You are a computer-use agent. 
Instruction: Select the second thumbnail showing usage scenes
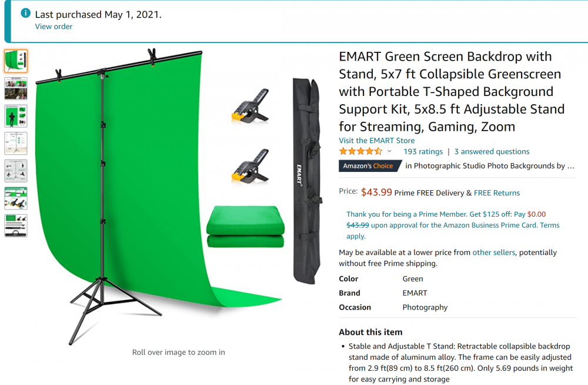[16, 88]
